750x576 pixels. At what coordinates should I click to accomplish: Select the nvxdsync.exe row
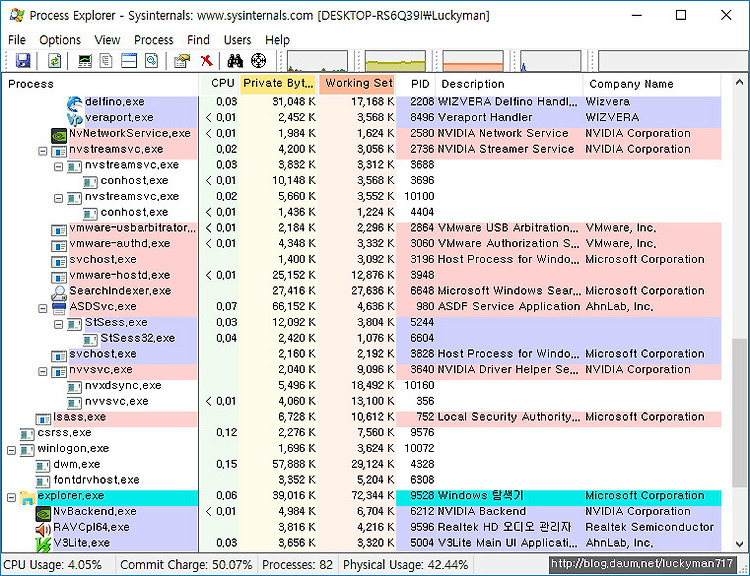tap(362, 386)
